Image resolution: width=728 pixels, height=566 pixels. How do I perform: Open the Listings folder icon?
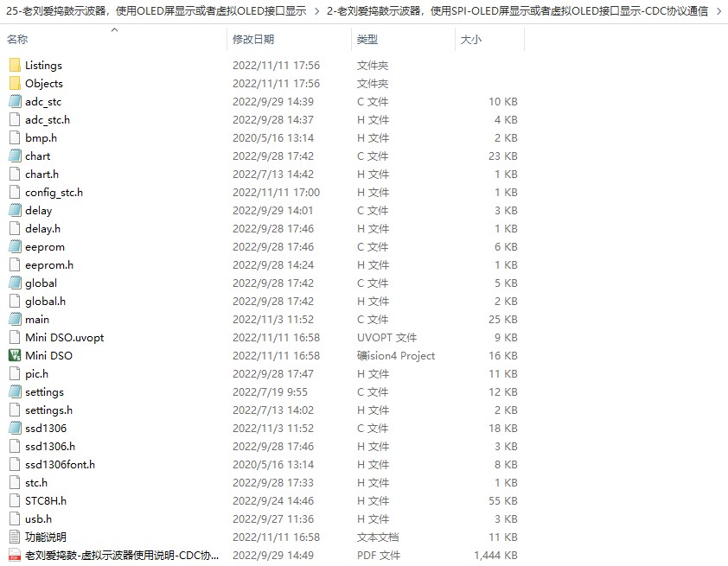14,65
